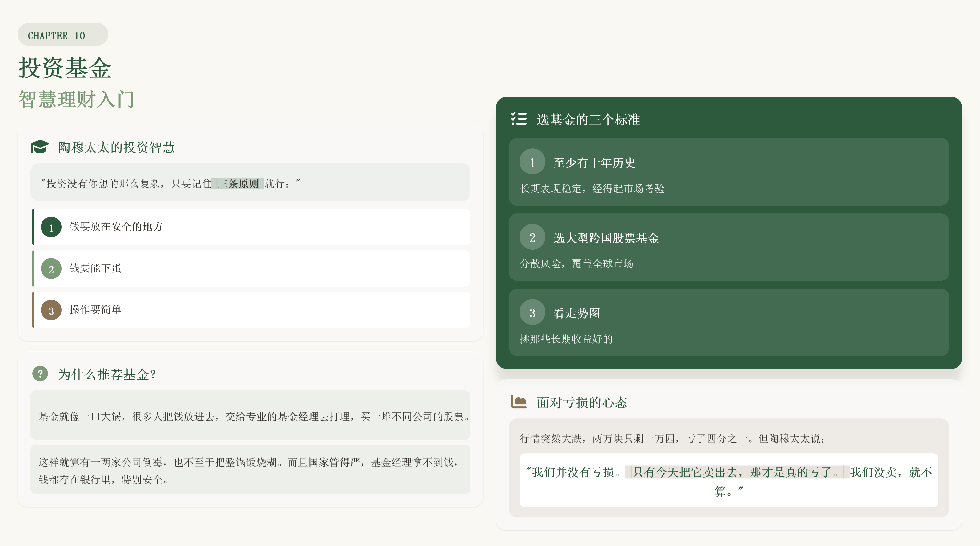
Task: Select the 钱要放在安全的地方 list item
Action: point(251,227)
